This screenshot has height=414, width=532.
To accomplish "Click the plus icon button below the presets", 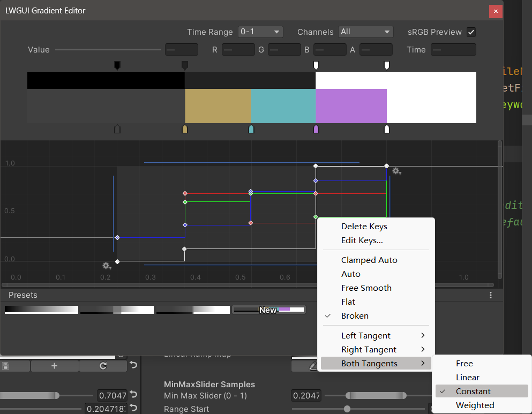I will (54, 366).
